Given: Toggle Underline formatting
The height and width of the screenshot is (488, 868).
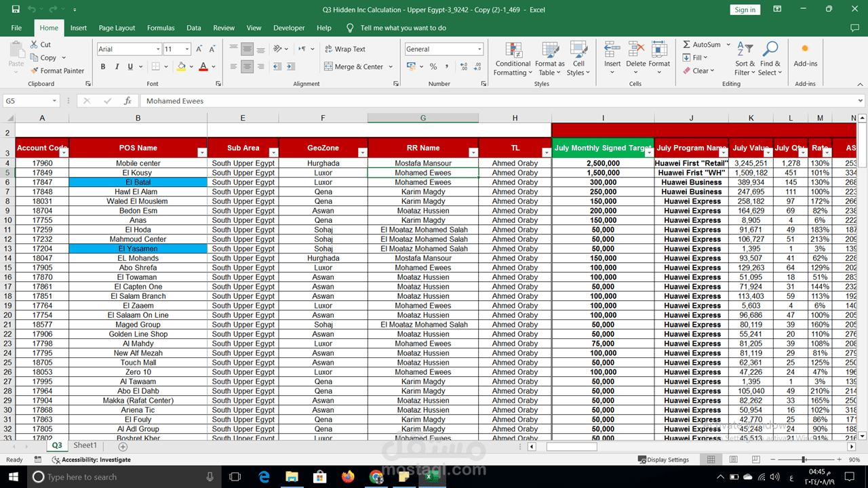Looking at the screenshot, I should click(x=130, y=66).
